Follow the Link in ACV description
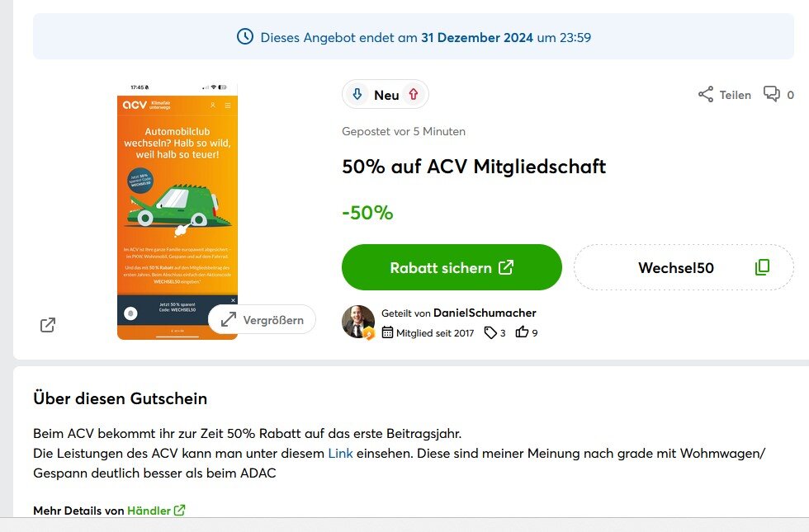This screenshot has width=809, height=532. point(340,453)
